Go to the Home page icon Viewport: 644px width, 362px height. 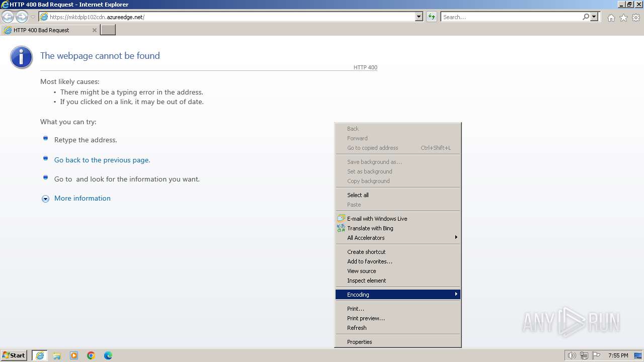coord(611,18)
